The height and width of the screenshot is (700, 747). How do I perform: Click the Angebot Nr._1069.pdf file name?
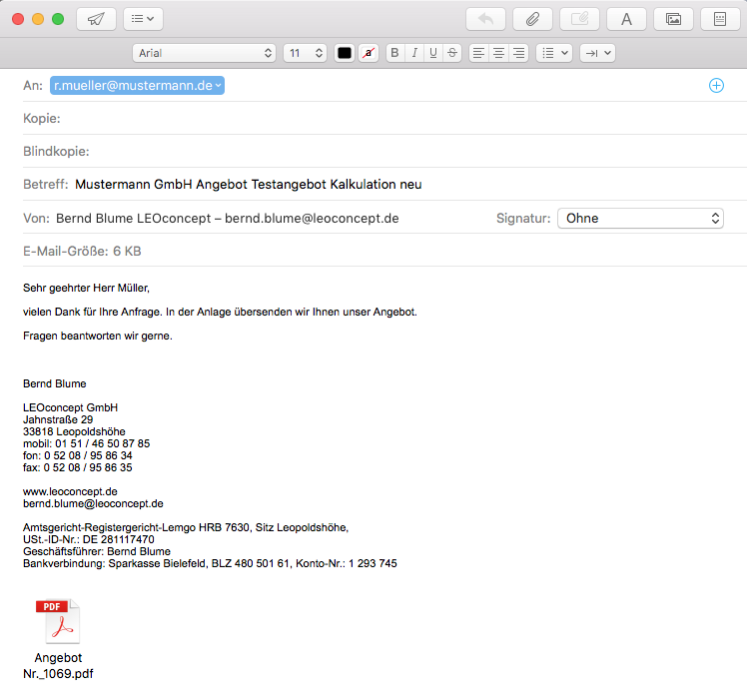pos(58,666)
